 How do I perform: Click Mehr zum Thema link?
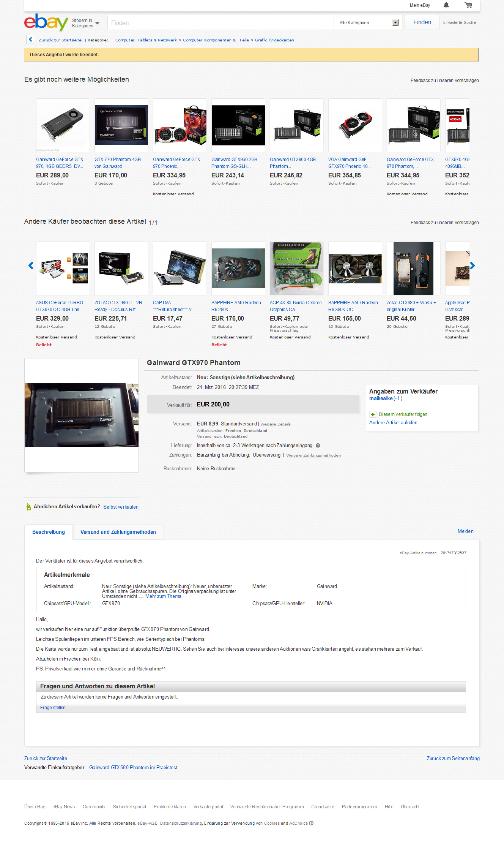coord(163,596)
